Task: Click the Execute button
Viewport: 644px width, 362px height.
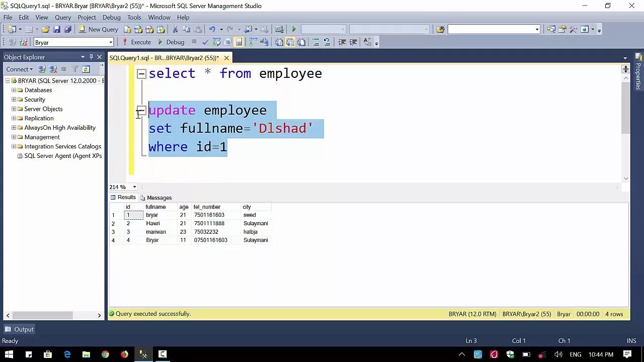Action: [136, 42]
